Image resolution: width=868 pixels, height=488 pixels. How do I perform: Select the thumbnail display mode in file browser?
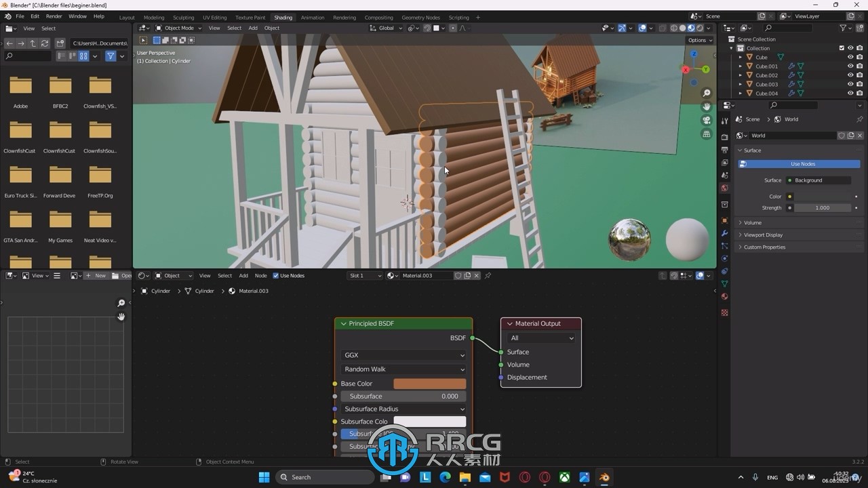tap(83, 56)
